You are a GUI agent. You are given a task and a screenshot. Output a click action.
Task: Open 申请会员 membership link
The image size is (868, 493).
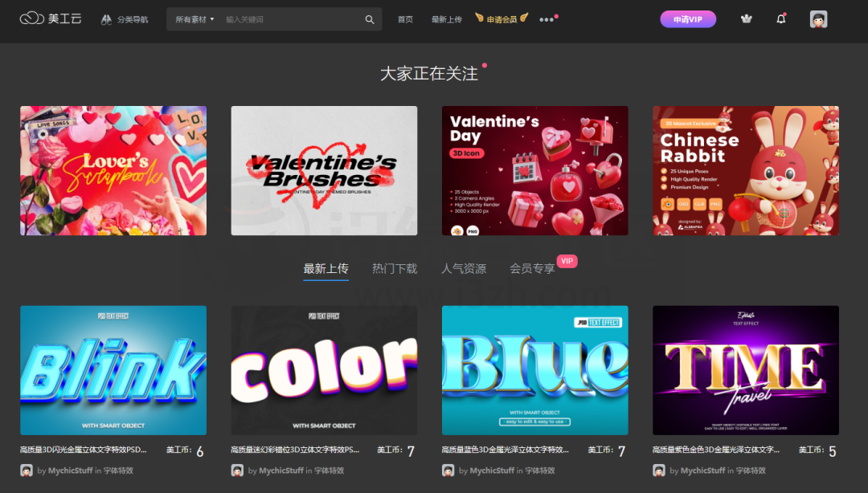502,19
